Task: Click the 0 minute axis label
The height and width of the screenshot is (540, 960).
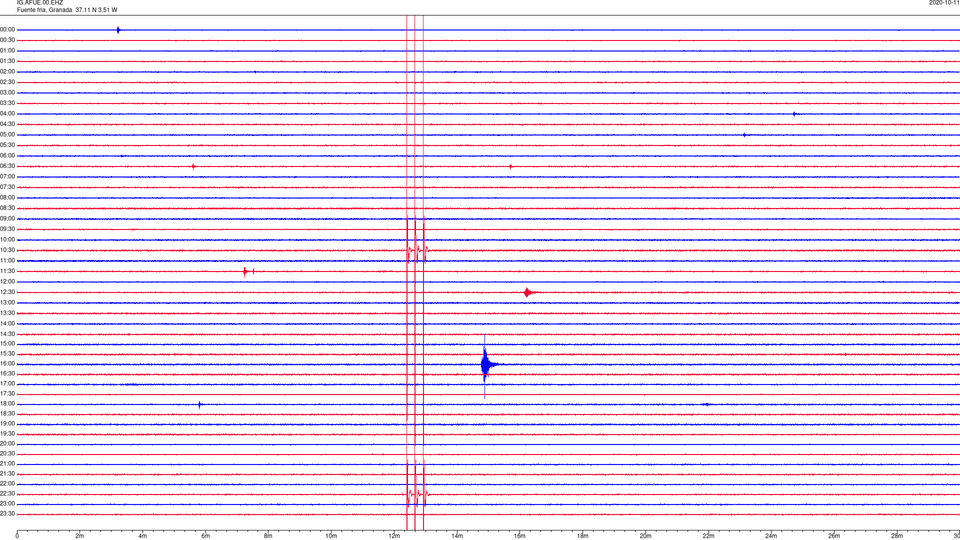Action: tap(17, 536)
